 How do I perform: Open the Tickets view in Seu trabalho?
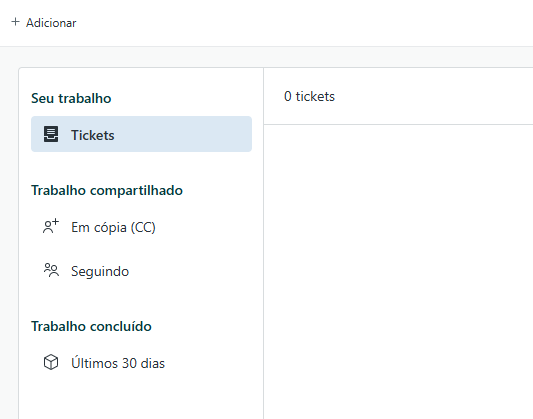141,134
